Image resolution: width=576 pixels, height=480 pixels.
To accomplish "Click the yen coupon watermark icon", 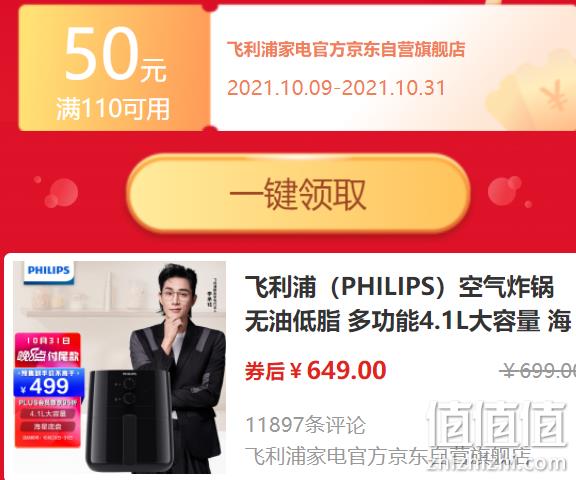I will (x=555, y=95).
